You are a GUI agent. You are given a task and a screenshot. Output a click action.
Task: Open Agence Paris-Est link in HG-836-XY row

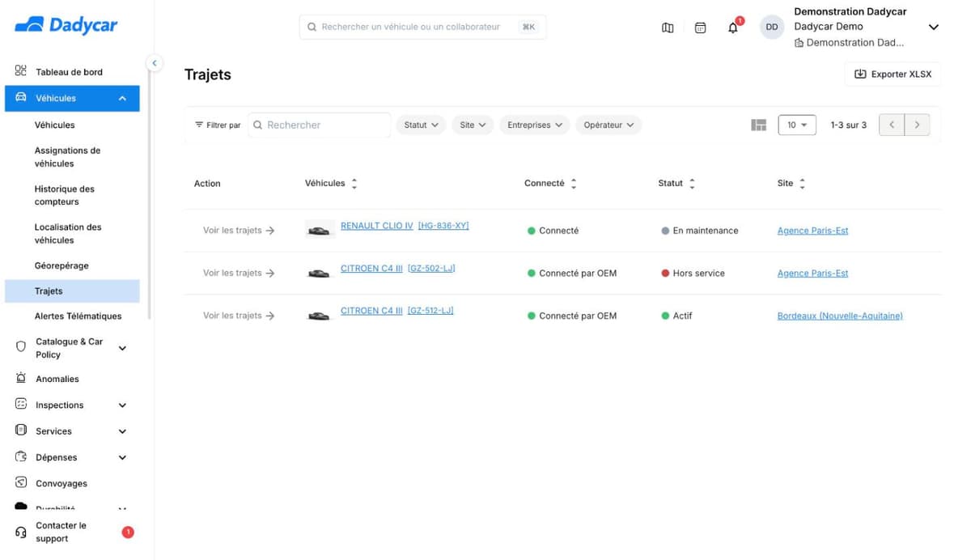pos(812,231)
